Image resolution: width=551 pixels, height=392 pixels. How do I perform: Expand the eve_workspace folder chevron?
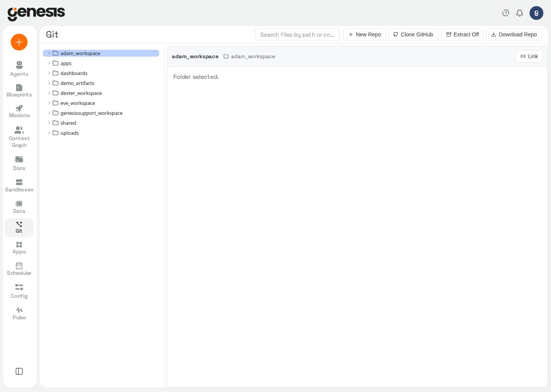[x=49, y=103]
